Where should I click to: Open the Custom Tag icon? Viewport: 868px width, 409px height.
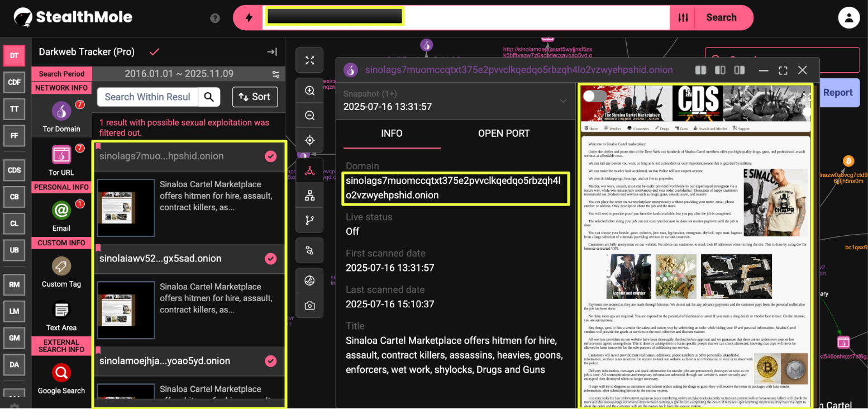click(x=61, y=266)
